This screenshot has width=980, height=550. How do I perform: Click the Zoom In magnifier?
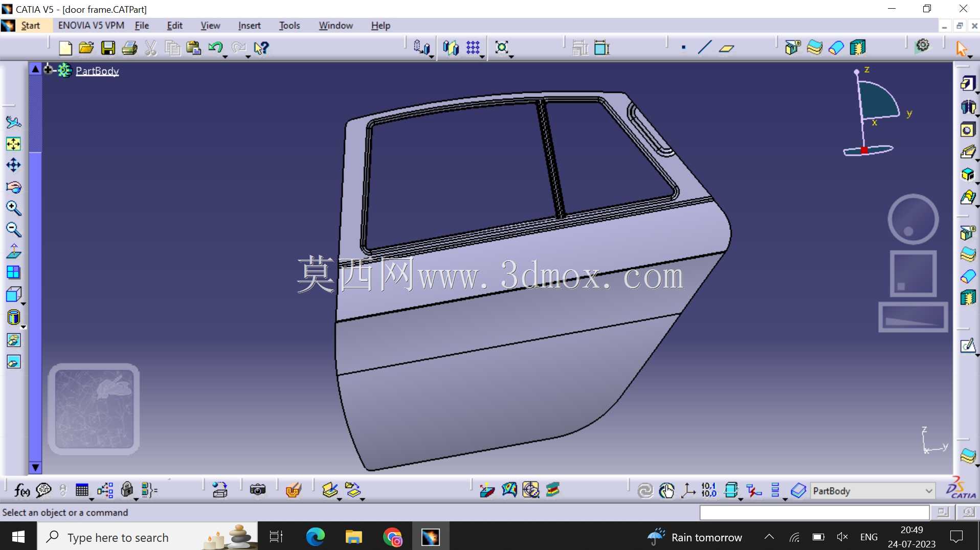(13, 209)
